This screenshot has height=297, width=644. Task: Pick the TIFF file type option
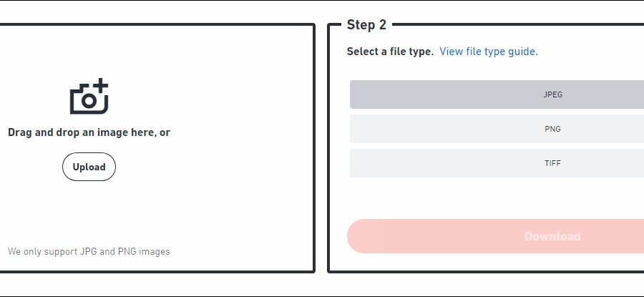point(497,163)
